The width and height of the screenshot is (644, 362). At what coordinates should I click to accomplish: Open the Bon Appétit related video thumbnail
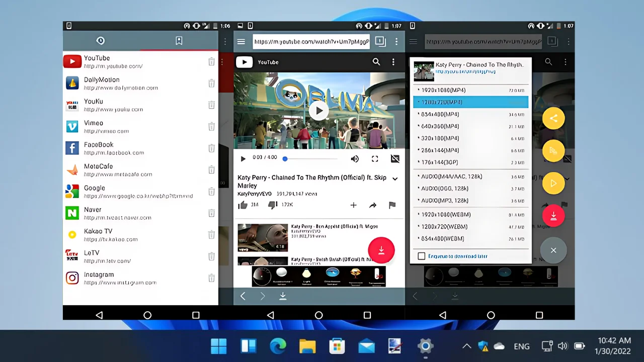coord(263,237)
